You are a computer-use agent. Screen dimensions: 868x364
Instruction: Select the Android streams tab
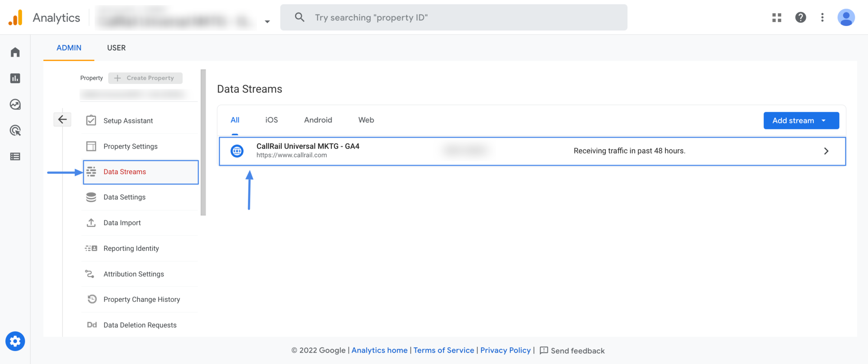click(318, 120)
